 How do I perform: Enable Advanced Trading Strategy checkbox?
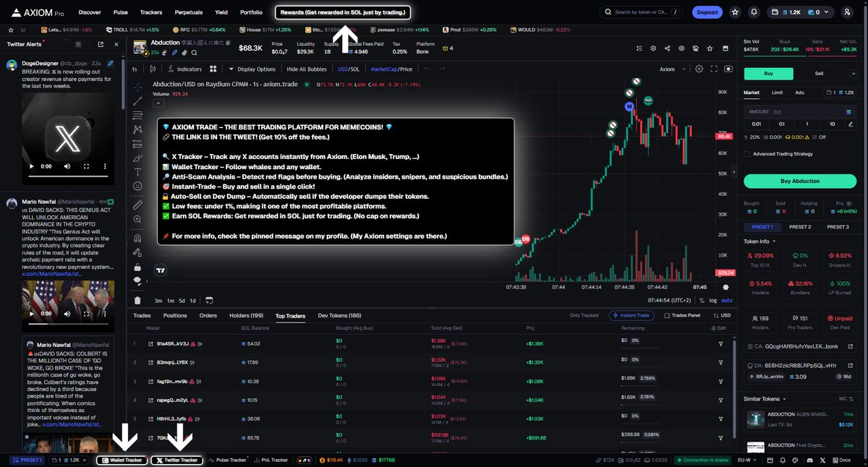point(747,153)
